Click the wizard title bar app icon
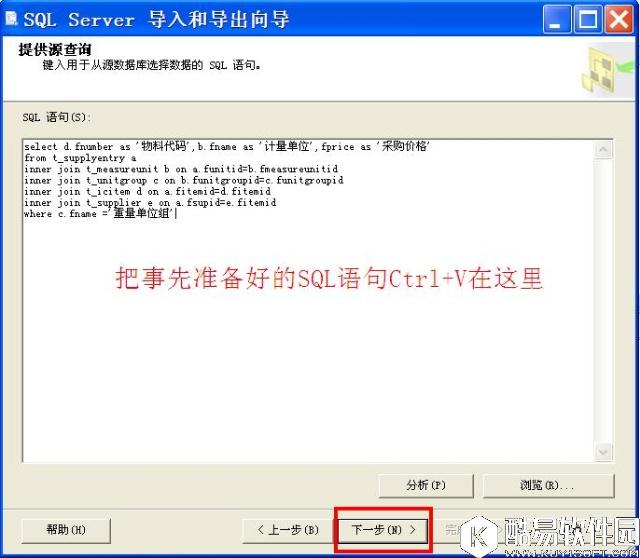The image size is (640, 558). click(x=11, y=18)
